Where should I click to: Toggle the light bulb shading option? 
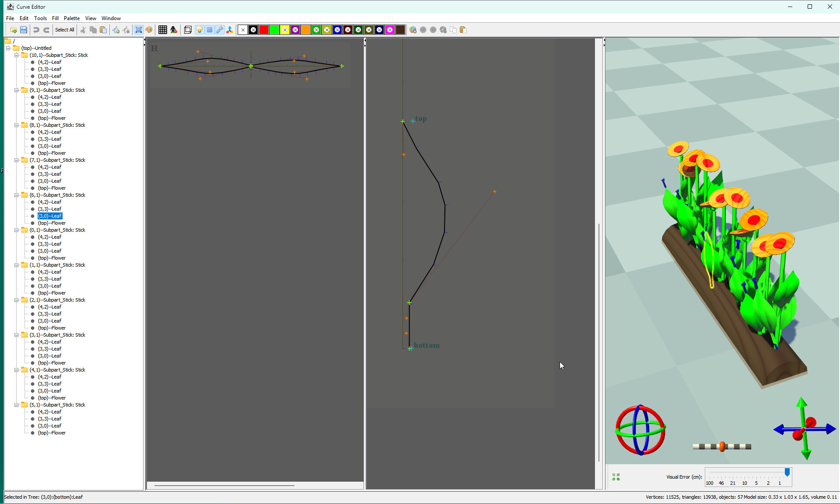199,30
